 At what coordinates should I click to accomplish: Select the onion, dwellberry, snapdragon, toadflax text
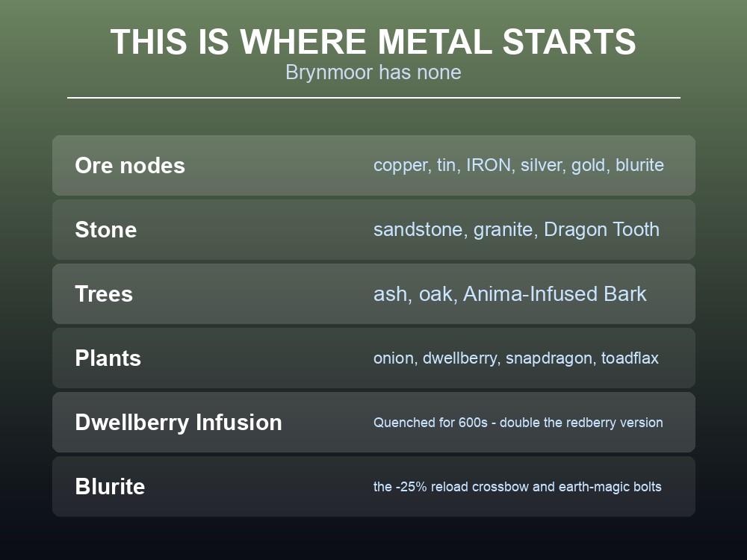point(516,358)
